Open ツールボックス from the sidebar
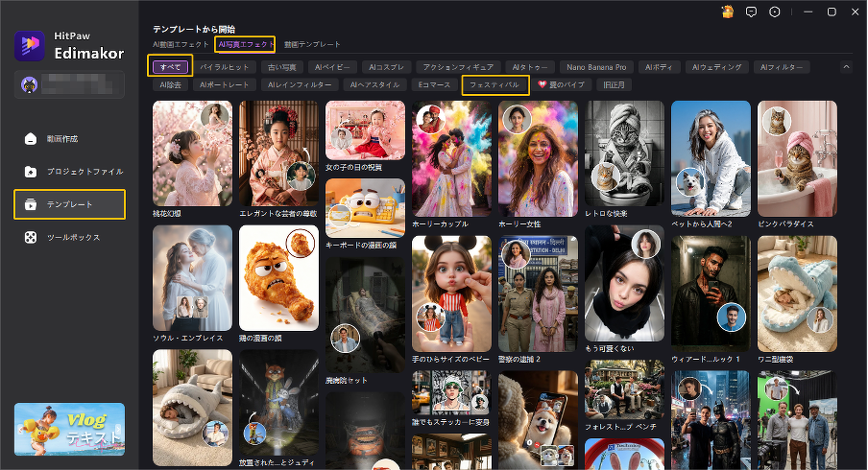This screenshot has width=868, height=470. click(69, 237)
